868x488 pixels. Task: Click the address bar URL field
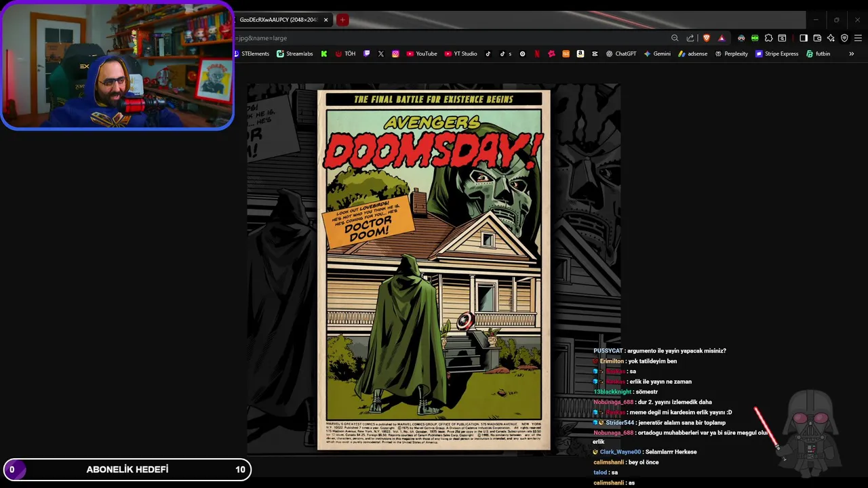pos(448,38)
